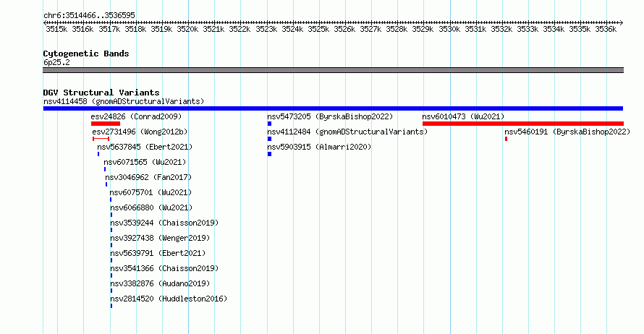This screenshot has height=334, width=644.
Task: Select nsv5903915 (Almarri2020) variant label
Action: click(318, 147)
